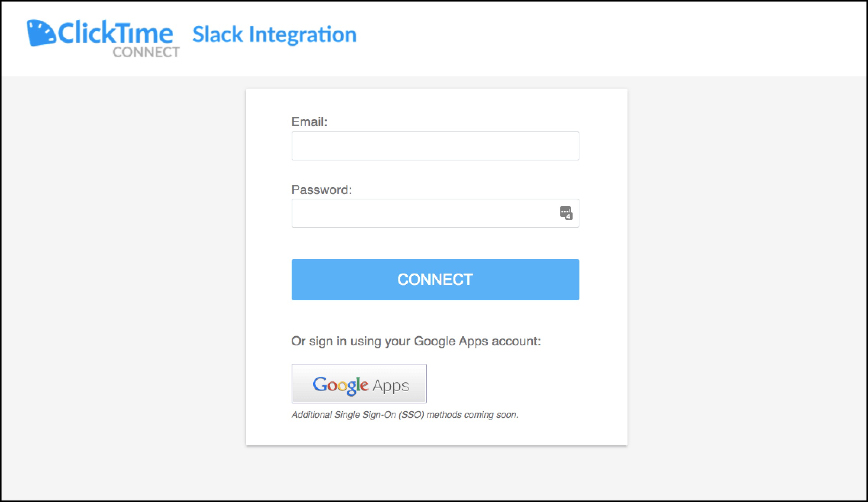Sign in using the Google Apps button
868x502 pixels.
click(359, 384)
